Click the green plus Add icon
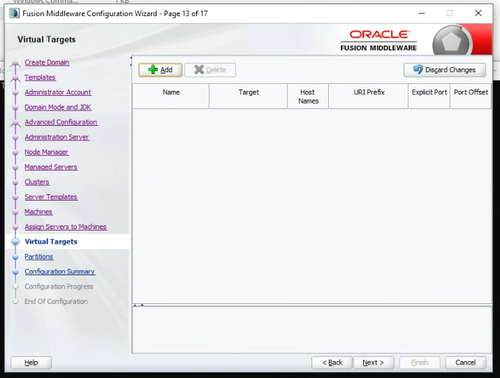This screenshot has height=378, width=500. point(153,70)
